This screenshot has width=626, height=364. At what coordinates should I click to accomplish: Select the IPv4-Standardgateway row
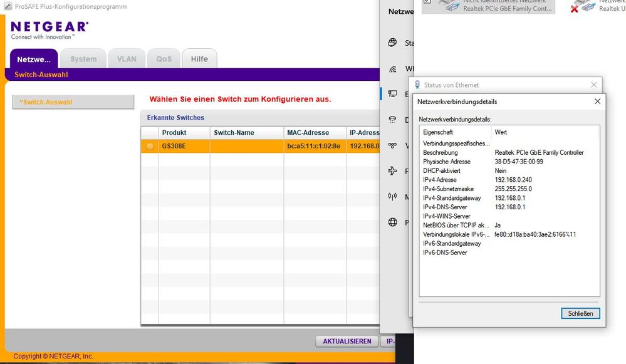[x=509, y=198]
